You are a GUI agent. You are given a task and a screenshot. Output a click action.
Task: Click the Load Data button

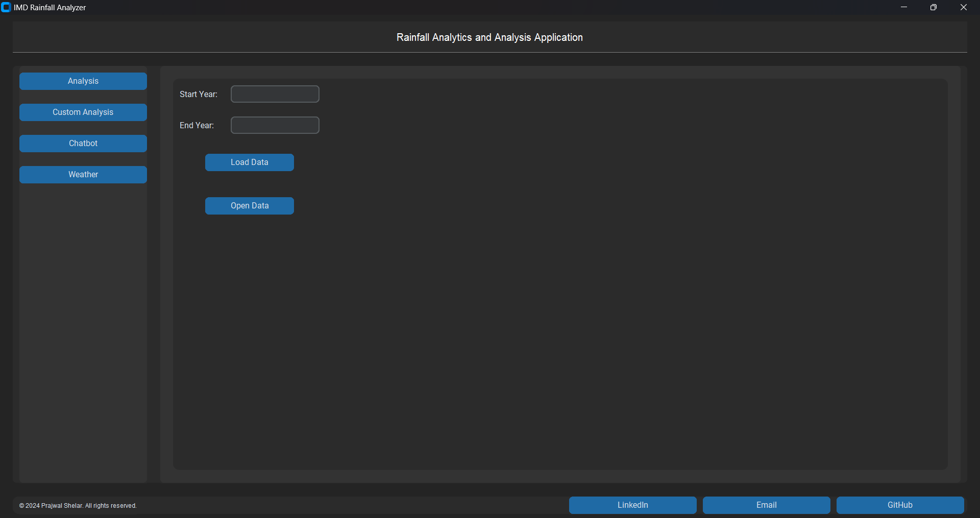pyautogui.click(x=250, y=162)
